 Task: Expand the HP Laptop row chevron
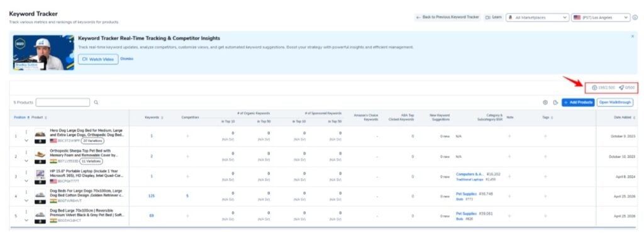click(26, 181)
